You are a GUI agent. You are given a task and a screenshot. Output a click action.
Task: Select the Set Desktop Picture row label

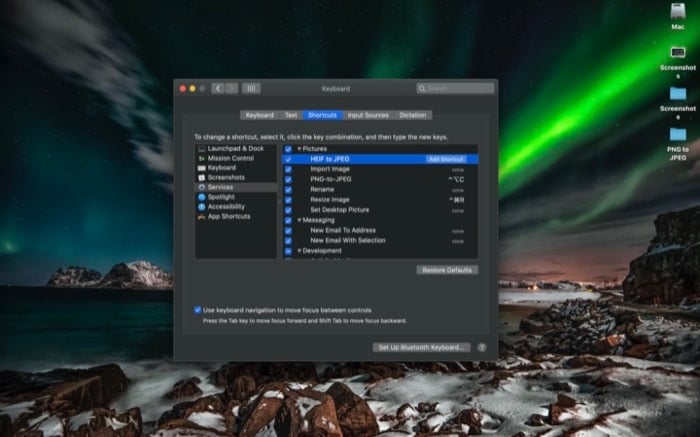339,210
